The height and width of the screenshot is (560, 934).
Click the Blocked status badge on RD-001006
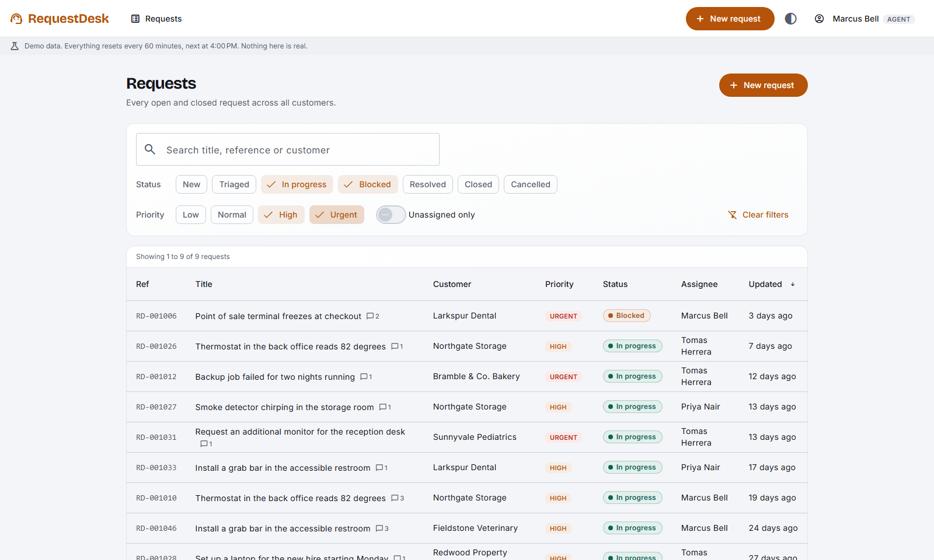[626, 316]
